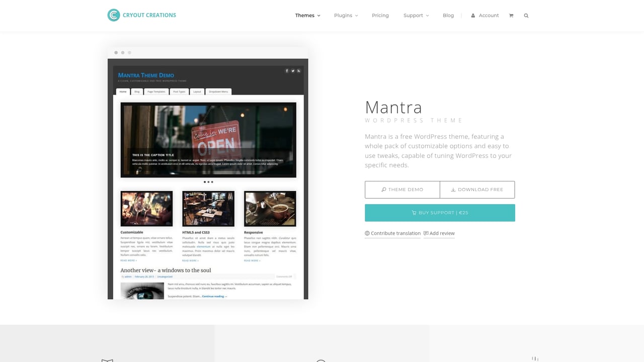Click the Buy Support for 25 euros bar
Viewport: 644px width, 362px height.
point(440,213)
